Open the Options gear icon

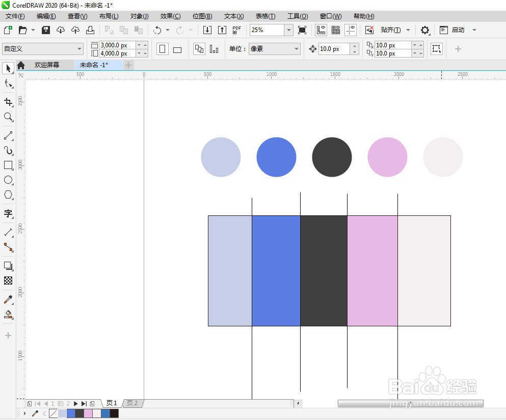(x=425, y=30)
